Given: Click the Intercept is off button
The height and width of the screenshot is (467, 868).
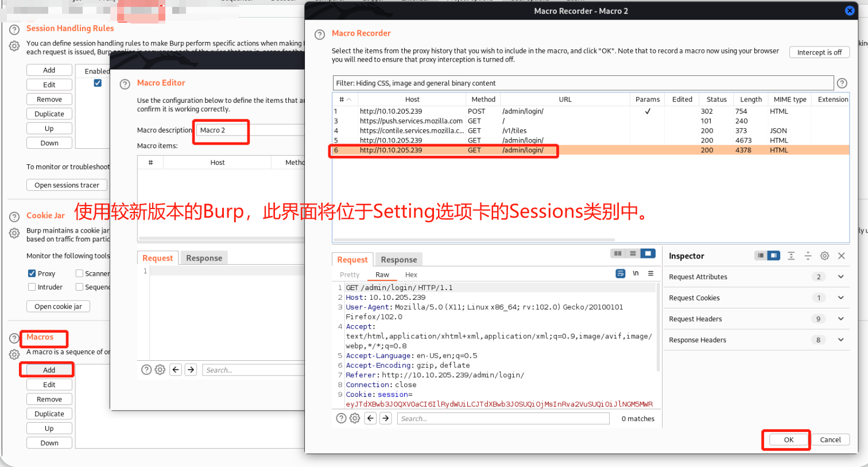Looking at the screenshot, I should tap(819, 52).
